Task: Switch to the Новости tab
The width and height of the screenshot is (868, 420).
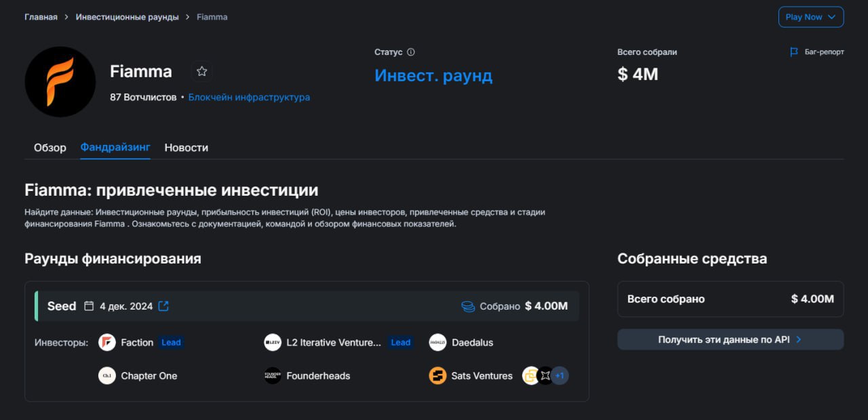Action: click(186, 148)
